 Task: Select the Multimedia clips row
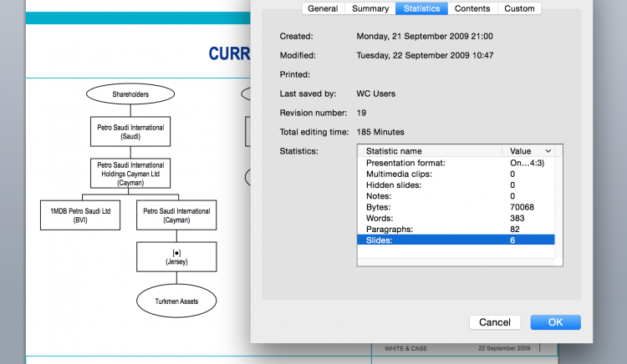click(x=456, y=174)
